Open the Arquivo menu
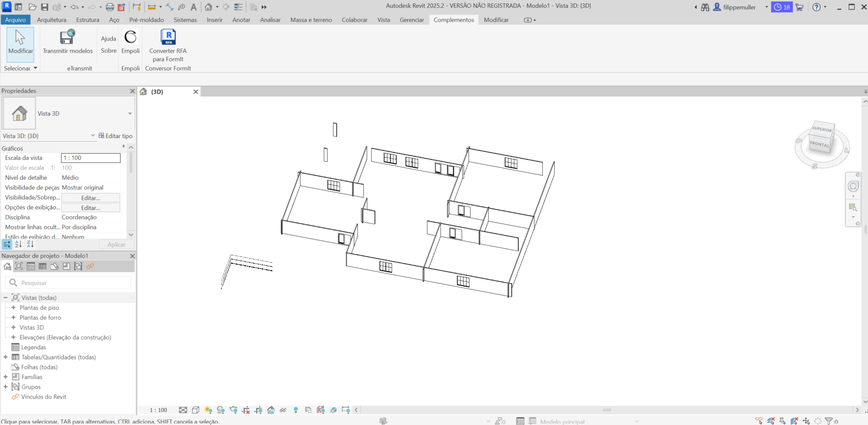This screenshot has height=425, width=868. pyautogui.click(x=15, y=20)
